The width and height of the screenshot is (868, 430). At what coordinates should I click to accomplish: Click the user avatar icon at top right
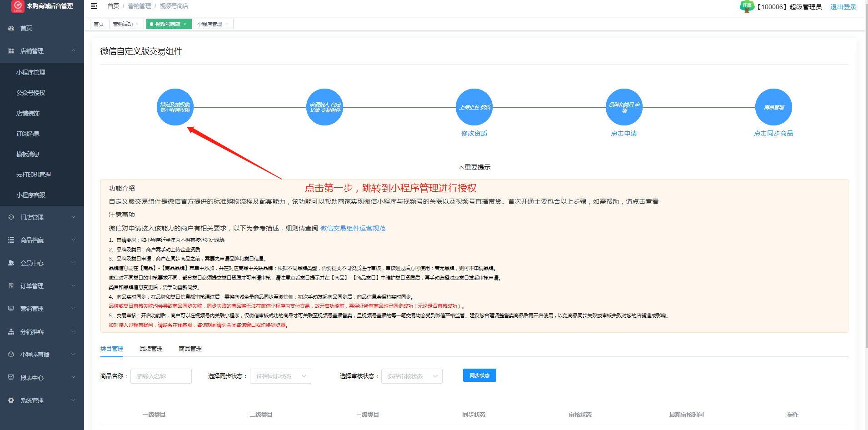pos(747,6)
